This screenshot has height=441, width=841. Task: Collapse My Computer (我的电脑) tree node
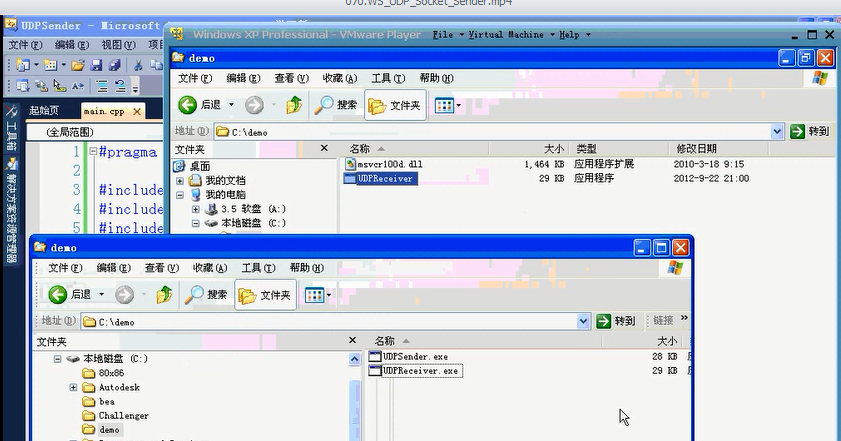click(180, 195)
